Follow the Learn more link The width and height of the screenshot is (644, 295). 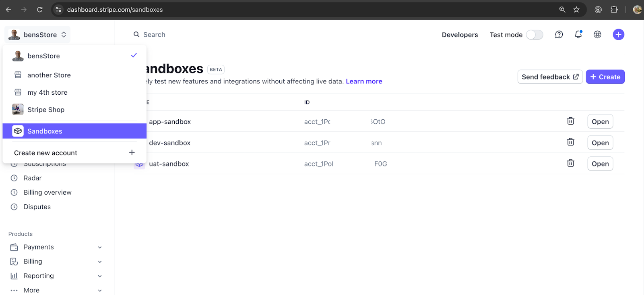pos(364,81)
